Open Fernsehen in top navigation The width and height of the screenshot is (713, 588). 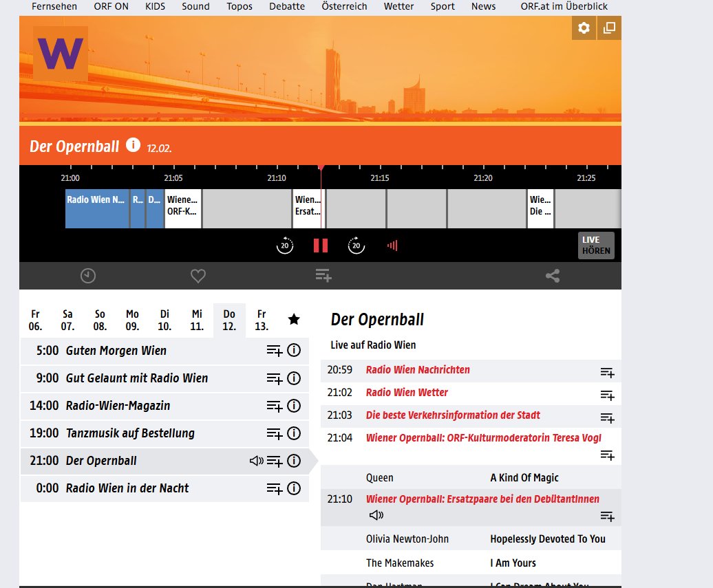point(54,6)
